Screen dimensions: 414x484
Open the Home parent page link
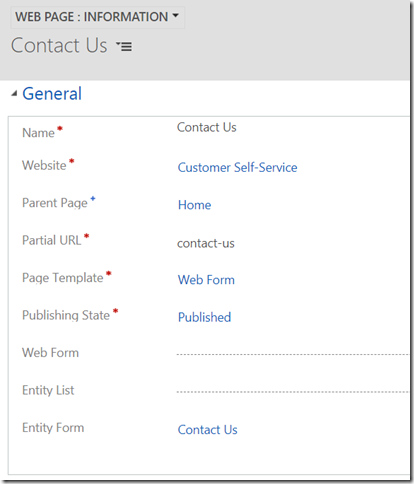coord(194,205)
